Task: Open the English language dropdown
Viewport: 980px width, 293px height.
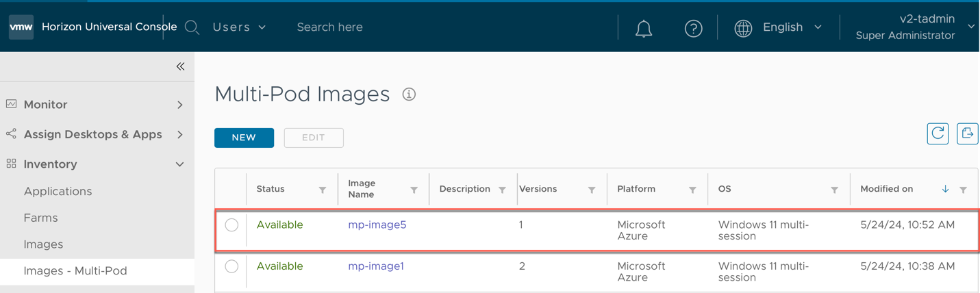Action: (x=792, y=27)
